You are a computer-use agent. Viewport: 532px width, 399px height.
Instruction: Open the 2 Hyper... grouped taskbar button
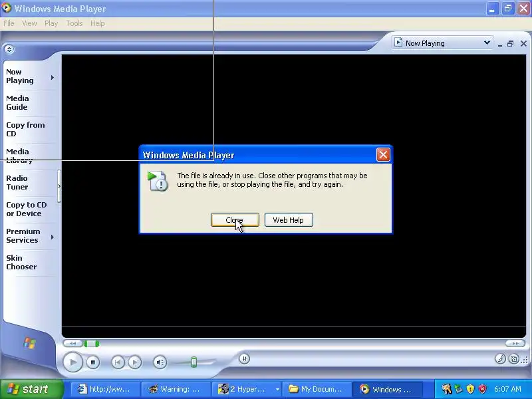point(246,389)
